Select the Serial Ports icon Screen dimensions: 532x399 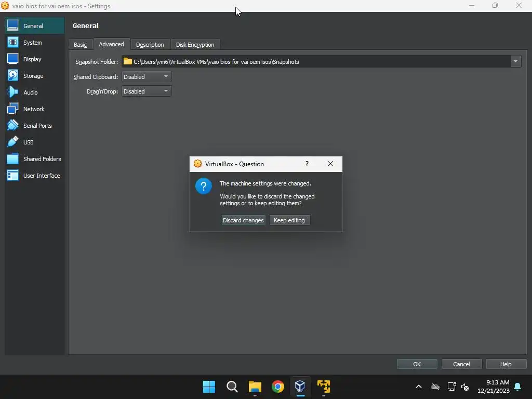coord(13,126)
